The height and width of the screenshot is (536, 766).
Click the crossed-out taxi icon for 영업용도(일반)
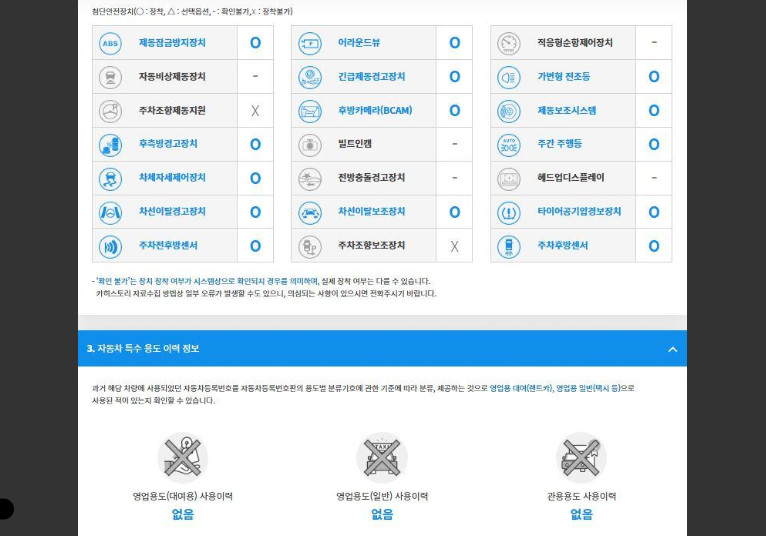pyautogui.click(x=382, y=458)
